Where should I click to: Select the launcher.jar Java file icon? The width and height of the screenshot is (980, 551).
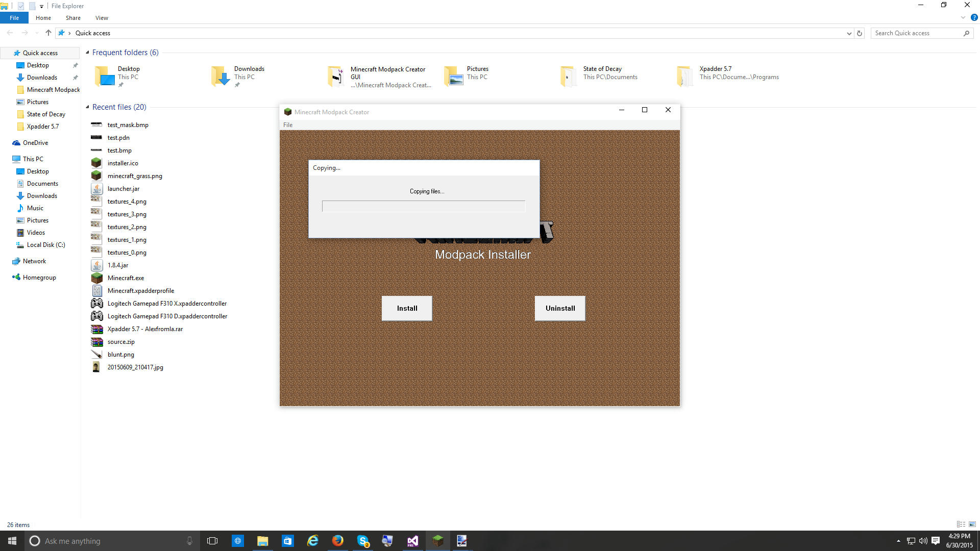[96, 189]
